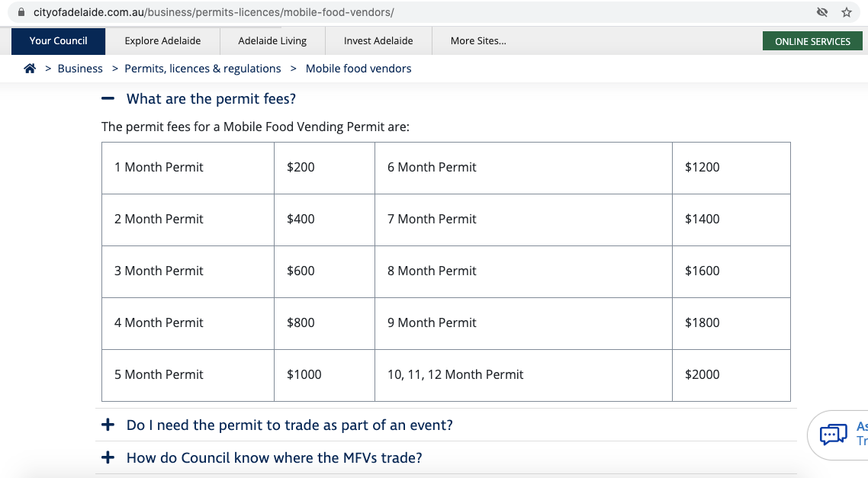Collapse the "What are the permit fees?" section
The height and width of the screenshot is (478, 868).
[211, 99]
